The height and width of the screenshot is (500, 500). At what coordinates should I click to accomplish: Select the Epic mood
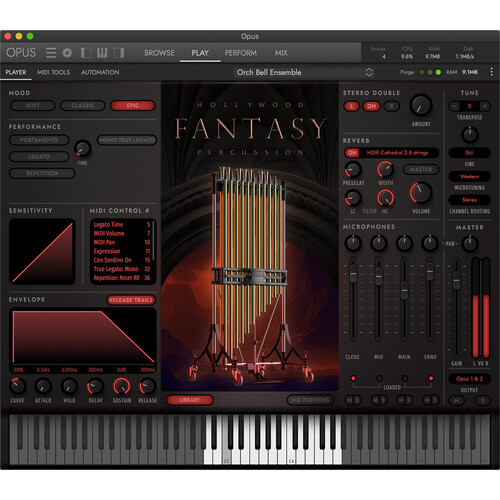pos(133,106)
